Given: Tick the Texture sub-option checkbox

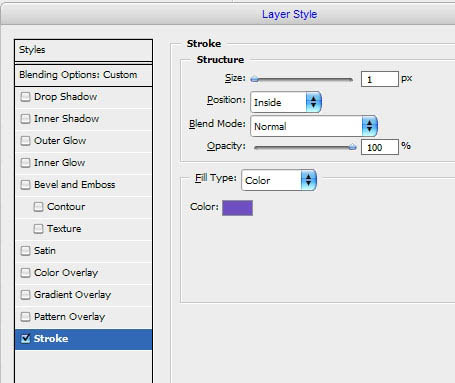Looking at the screenshot, I should coord(38,229).
